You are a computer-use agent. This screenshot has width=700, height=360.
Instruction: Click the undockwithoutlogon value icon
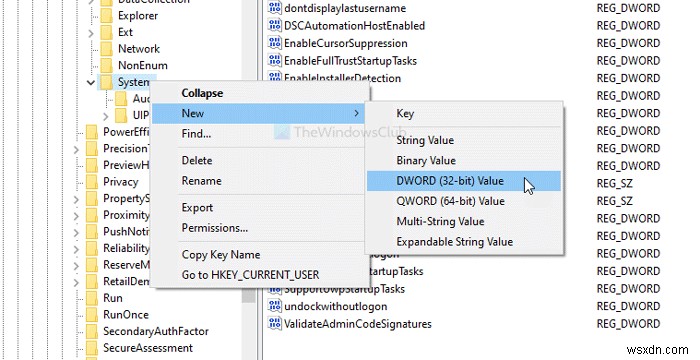274,306
